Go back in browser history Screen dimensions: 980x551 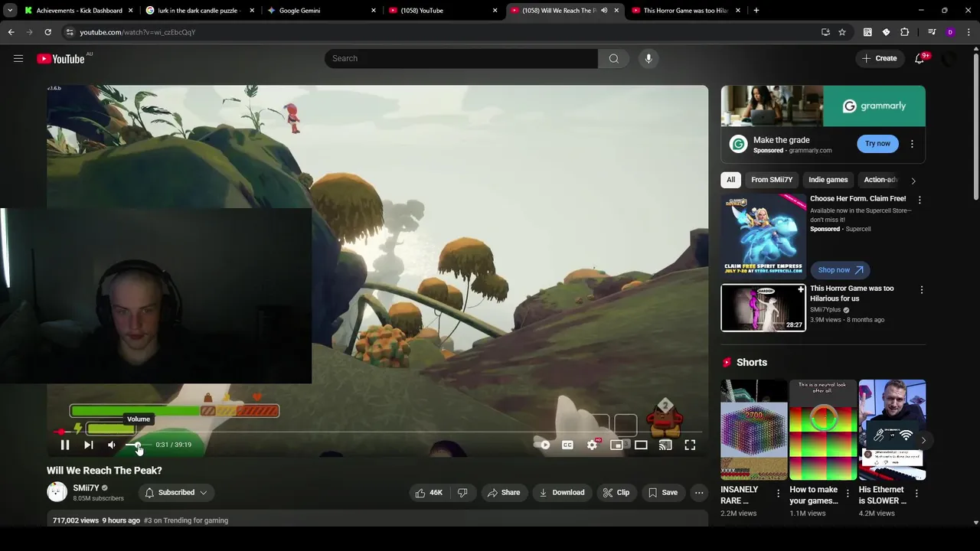tap(11, 32)
